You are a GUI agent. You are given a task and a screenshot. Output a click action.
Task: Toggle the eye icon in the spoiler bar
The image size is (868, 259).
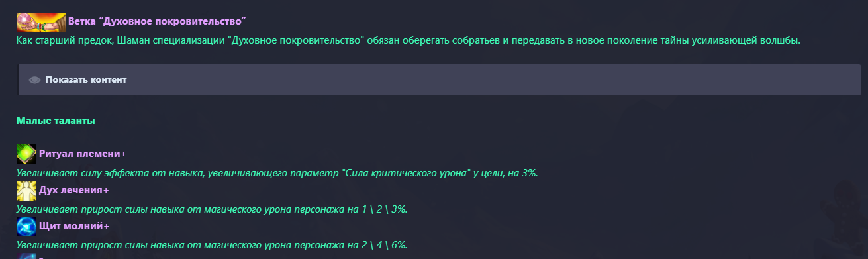pos(35,80)
